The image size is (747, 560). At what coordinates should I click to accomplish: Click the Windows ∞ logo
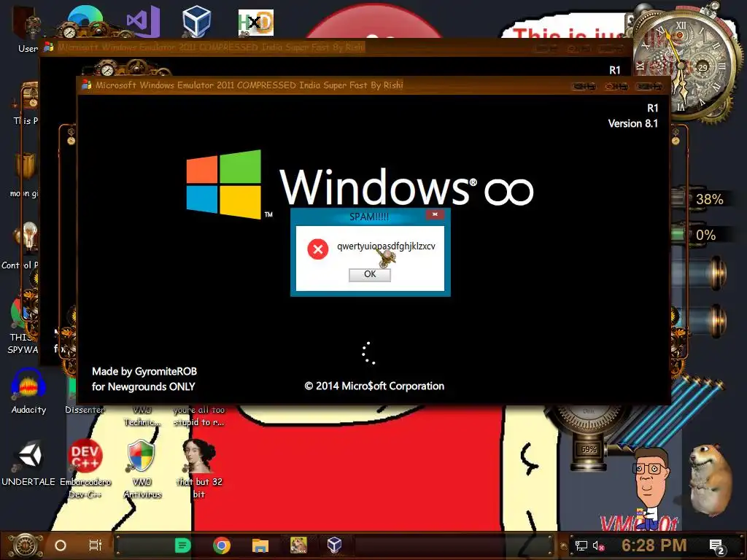(x=360, y=184)
